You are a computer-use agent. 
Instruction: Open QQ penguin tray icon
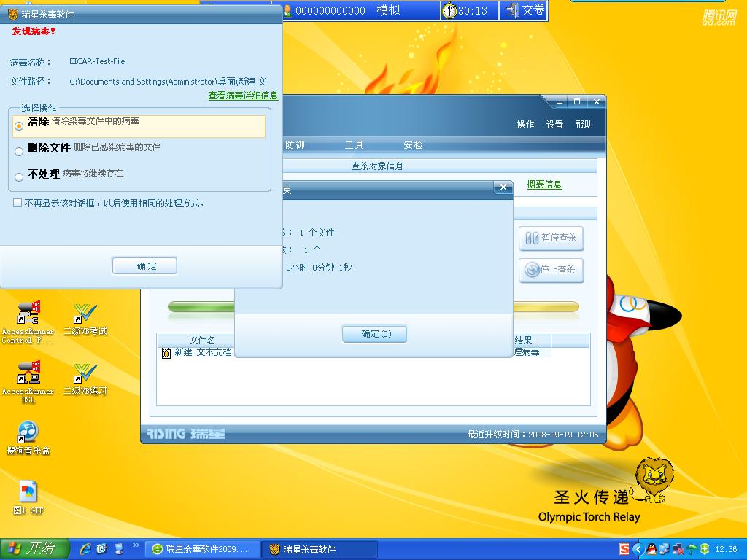[651, 549]
